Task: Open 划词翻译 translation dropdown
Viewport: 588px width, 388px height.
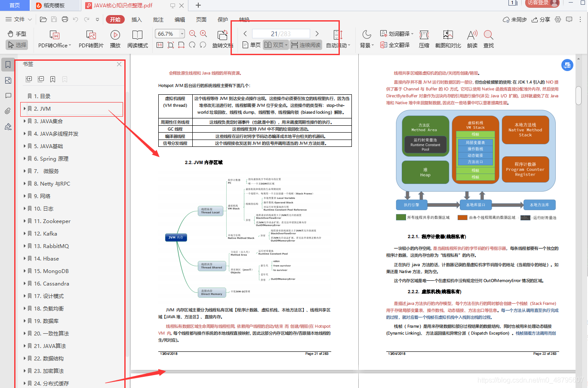Action: tap(397, 34)
